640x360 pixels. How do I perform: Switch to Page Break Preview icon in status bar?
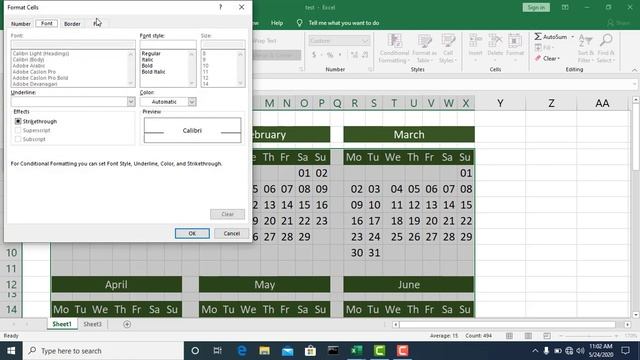pos(547,336)
